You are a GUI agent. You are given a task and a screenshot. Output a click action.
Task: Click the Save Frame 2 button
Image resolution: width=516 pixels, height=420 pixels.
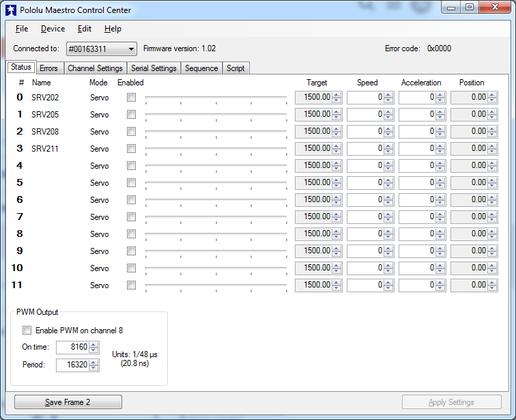tap(68, 402)
